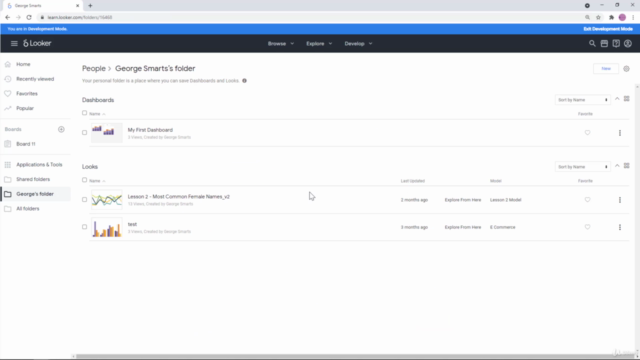Show info about personal folder
This screenshot has height=360, width=640.
pyautogui.click(x=244, y=81)
